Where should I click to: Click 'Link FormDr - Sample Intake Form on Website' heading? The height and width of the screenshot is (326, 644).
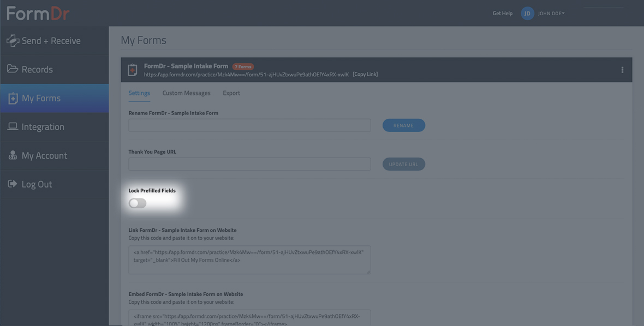[182, 230]
